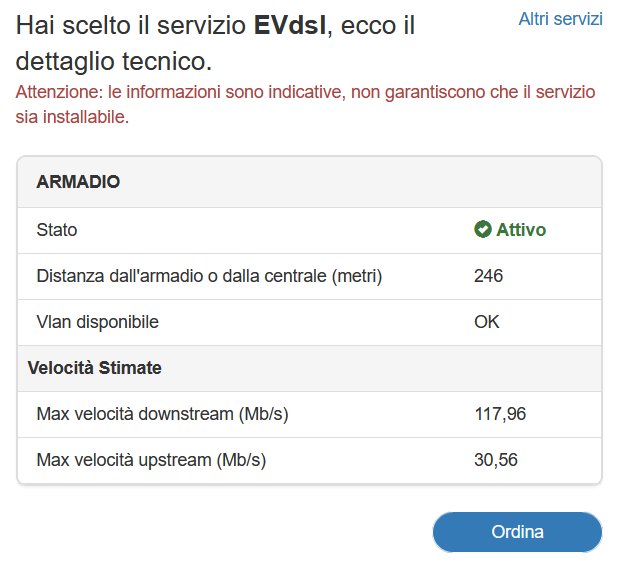617x566 pixels.
Task: Click the Distanza dall'armadio row label
Action: (x=209, y=276)
